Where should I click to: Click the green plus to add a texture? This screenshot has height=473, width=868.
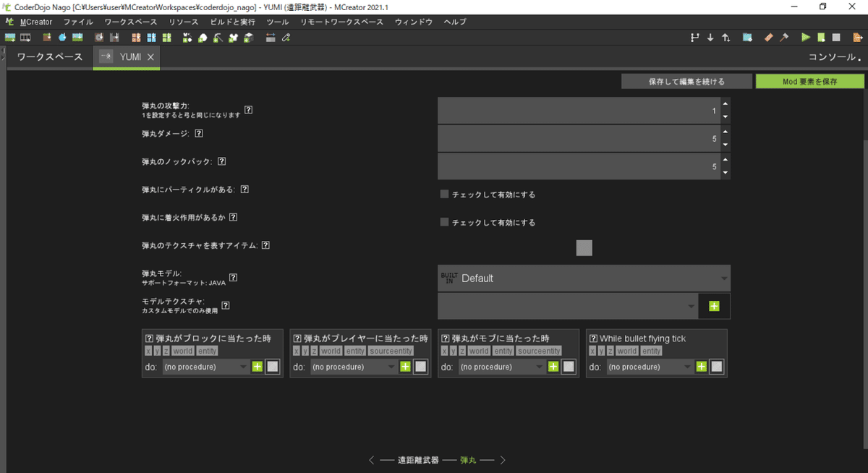[x=714, y=306]
